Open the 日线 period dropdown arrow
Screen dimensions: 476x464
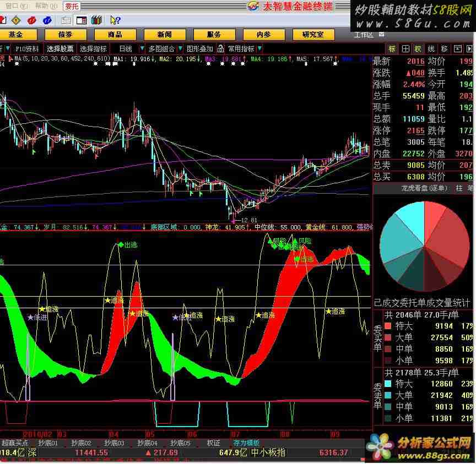143,48
